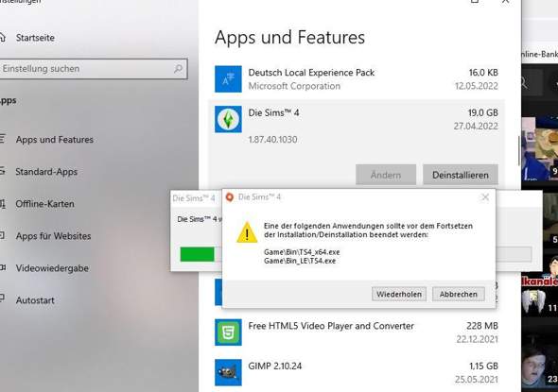The image size is (558, 392).
Task: Click the Apps und Features sidebar icon
Action: pyautogui.click(x=3, y=139)
